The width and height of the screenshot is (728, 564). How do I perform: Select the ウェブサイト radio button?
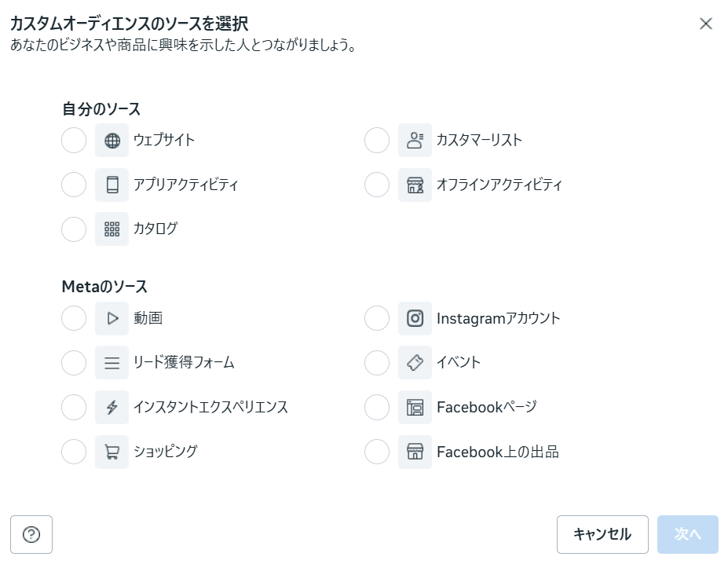click(74, 141)
